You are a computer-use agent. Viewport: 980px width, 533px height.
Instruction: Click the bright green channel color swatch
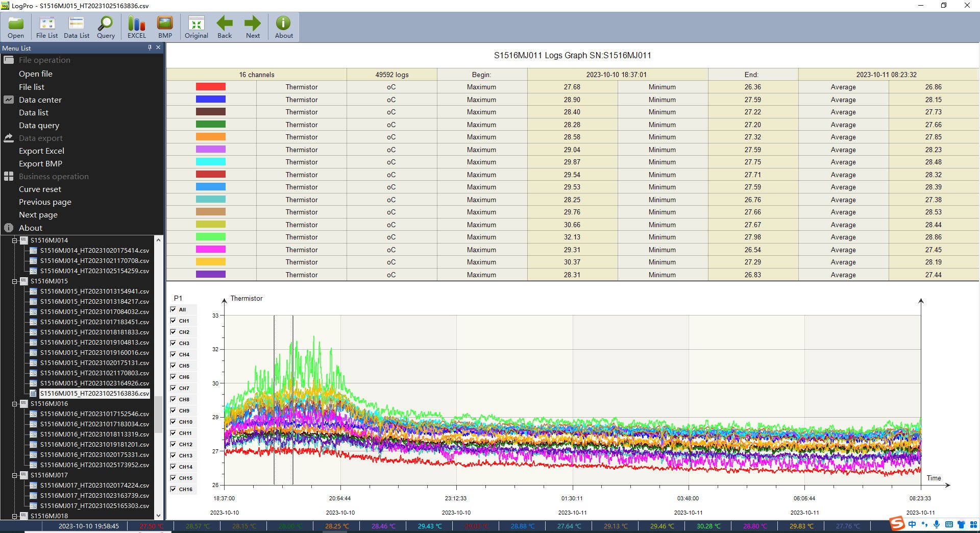(x=210, y=237)
